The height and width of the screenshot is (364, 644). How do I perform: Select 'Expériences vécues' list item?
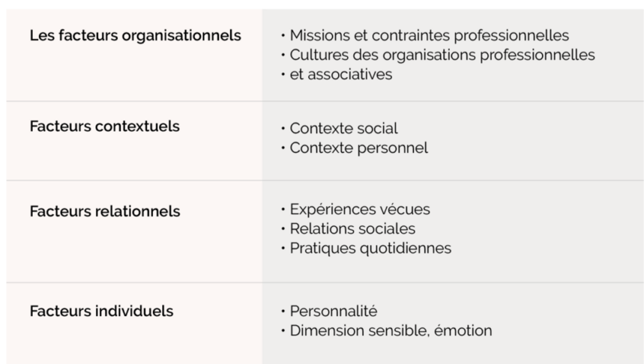[360, 209]
